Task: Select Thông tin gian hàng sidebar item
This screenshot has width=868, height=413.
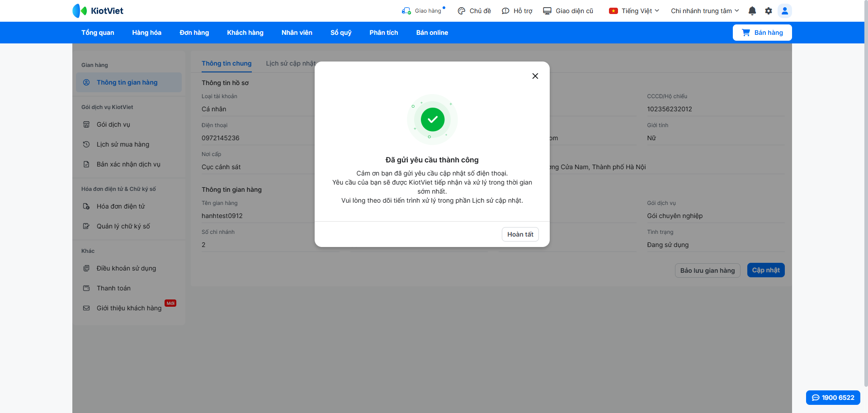Action: [x=129, y=82]
